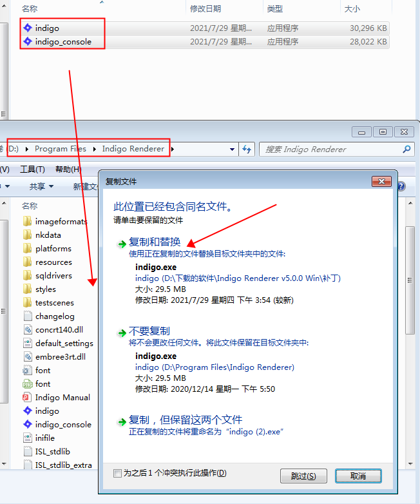
Task: Sort Indigo Renderer list by 名称 column
Action: coord(30,206)
